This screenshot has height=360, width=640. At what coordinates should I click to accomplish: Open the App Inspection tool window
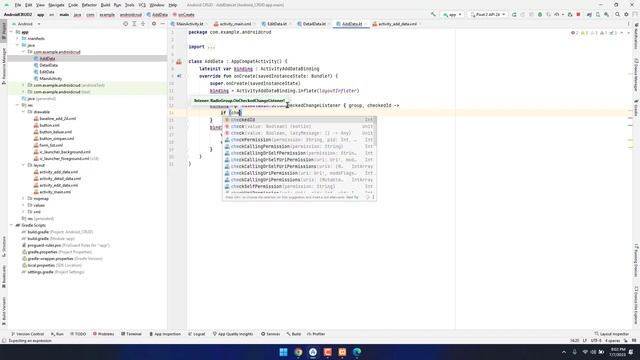tap(165, 334)
